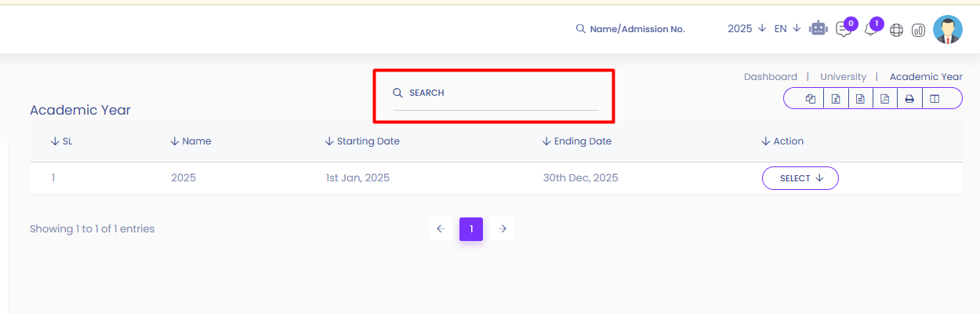
Task: Open the chatbot robot icon
Action: (x=818, y=28)
